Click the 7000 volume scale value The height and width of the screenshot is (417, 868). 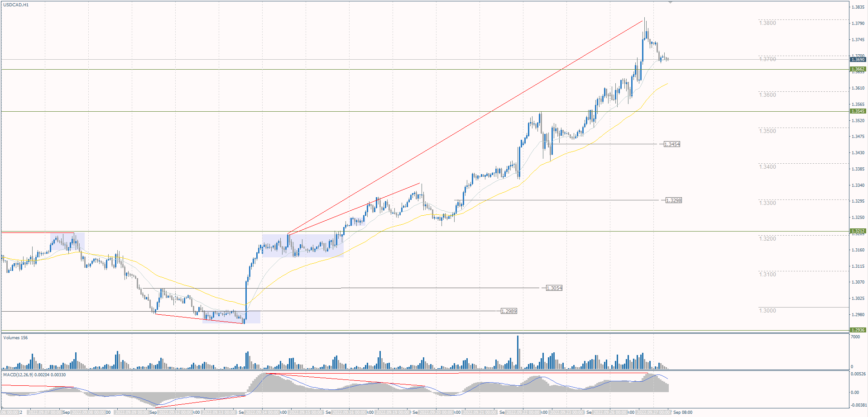[855, 337]
